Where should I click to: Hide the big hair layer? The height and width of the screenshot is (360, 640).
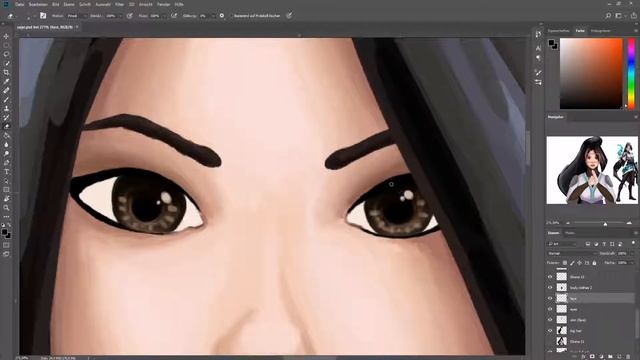(550, 331)
